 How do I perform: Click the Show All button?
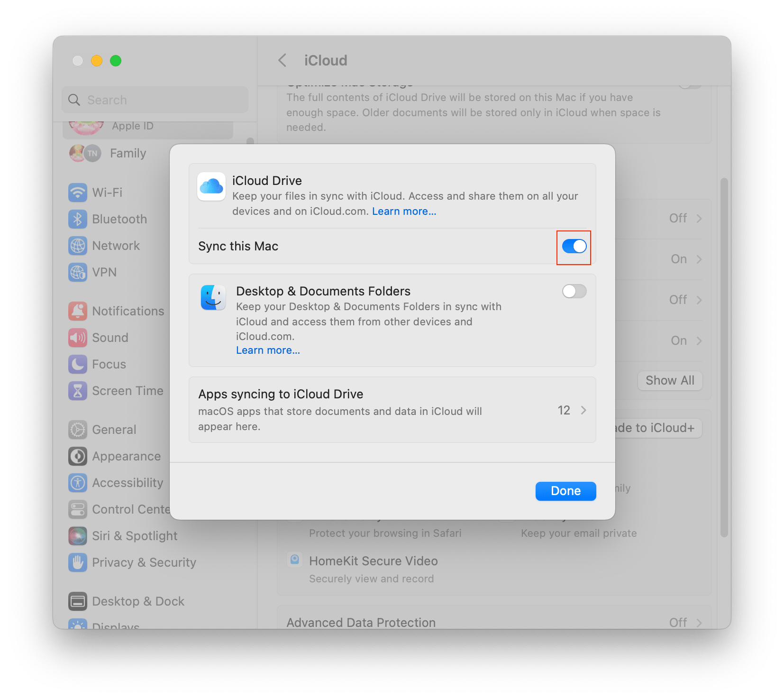[x=669, y=380]
